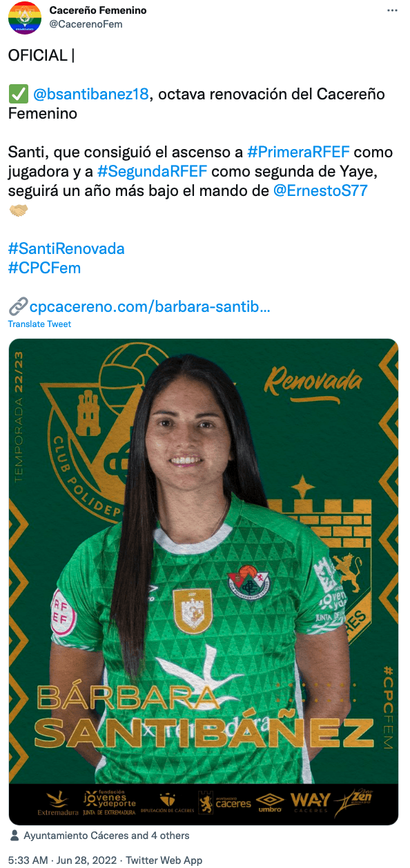This screenshot has width=410, height=868.
Task: Open the Bárbara Santibáñez renewal image
Action: tap(204, 582)
